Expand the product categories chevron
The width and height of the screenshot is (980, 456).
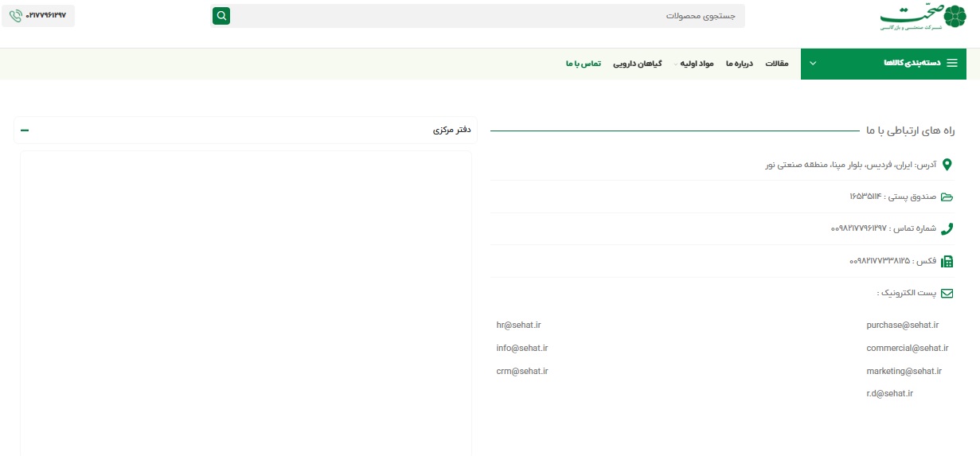pos(813,63)
